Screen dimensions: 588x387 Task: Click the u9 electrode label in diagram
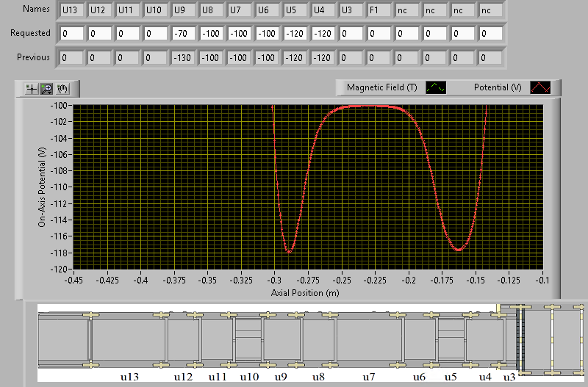[x=281, y=377]
